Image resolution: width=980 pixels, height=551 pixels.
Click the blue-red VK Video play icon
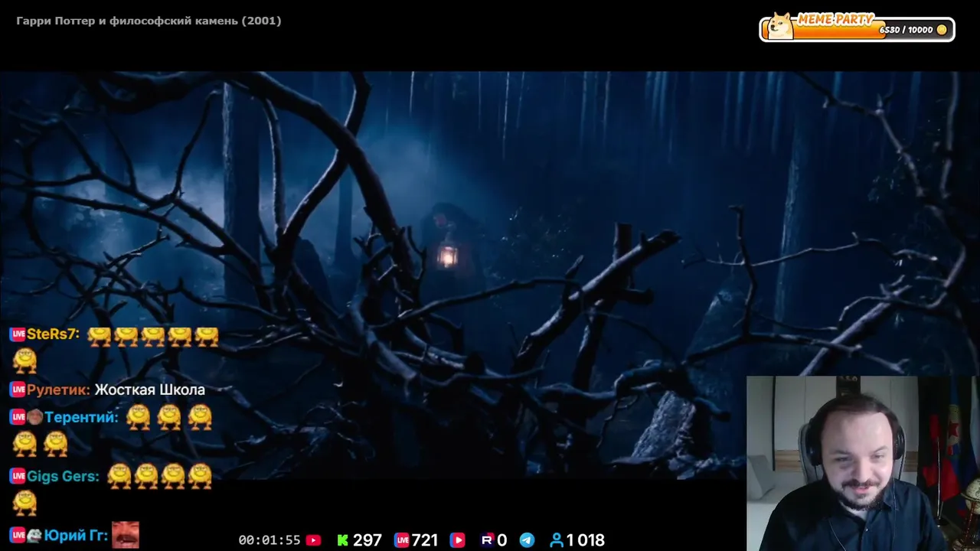pos(458,540)
